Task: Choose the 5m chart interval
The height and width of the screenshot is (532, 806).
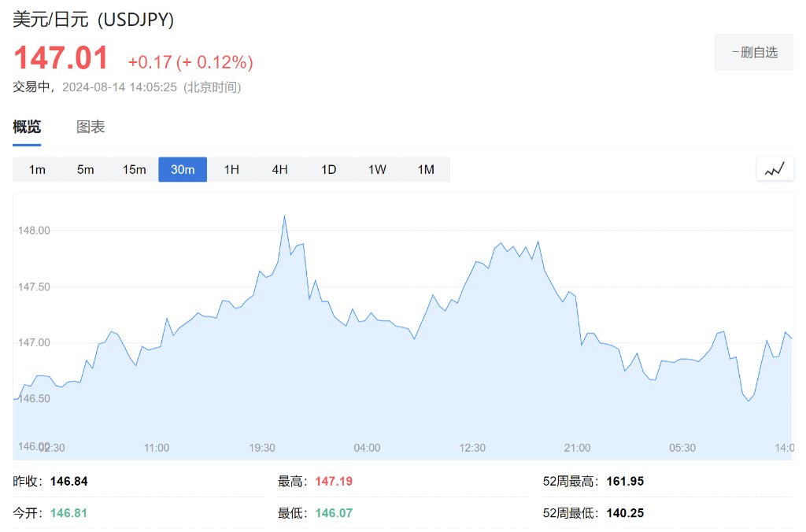Action: click(x=86, y=170)
